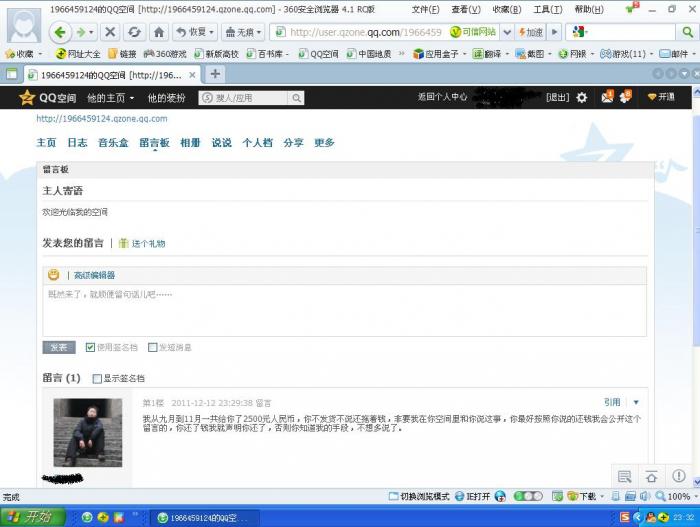Click the search magnifier button in toolbar
700x527 pixels.
[x=688, y=32]
